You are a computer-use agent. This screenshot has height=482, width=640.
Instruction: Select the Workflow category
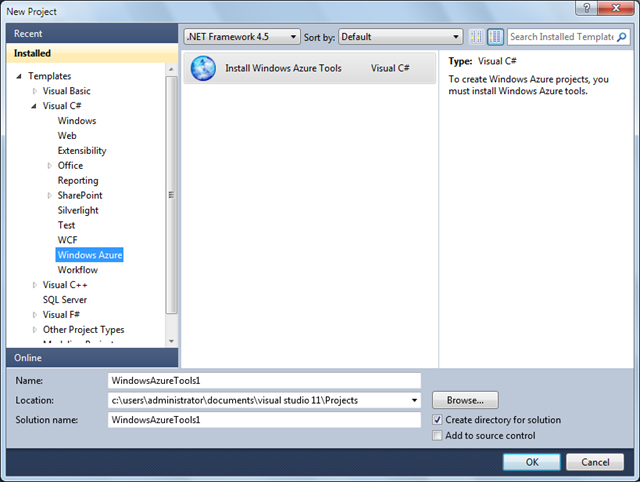(78, 270)
